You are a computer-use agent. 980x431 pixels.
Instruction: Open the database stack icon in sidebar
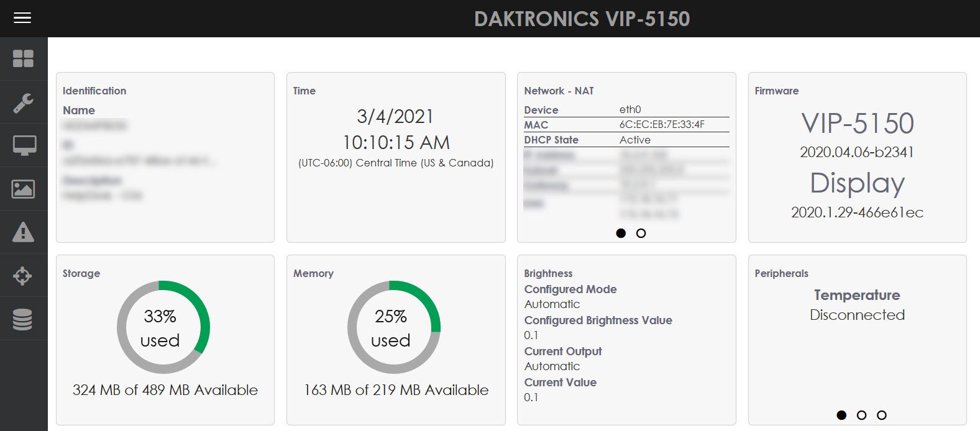pyautogui.click(x=24, y=319)
